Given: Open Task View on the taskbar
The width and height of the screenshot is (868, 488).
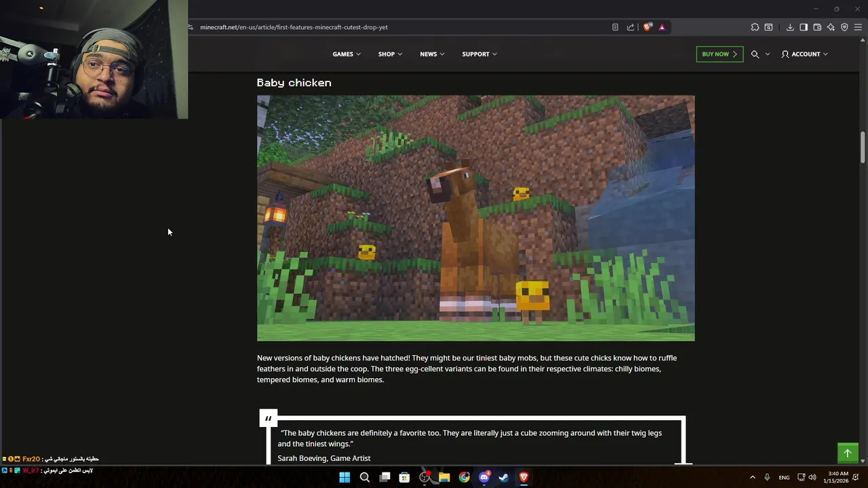Looking at the screenshot, I should click(384, 477).
